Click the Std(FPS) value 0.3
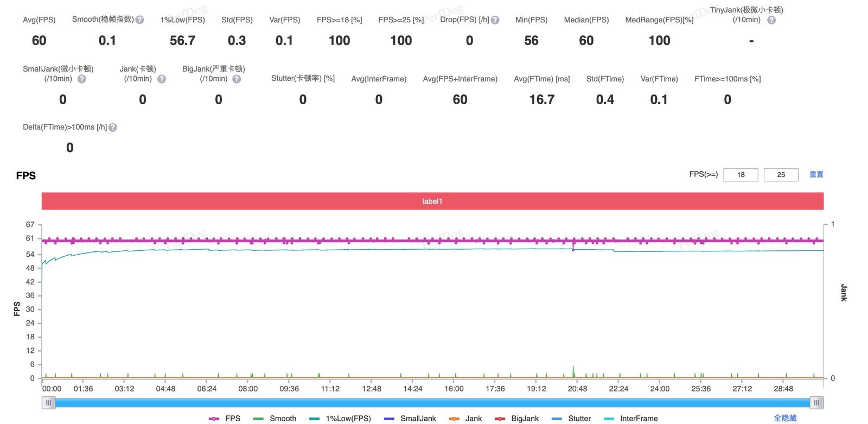 point(237,41)
